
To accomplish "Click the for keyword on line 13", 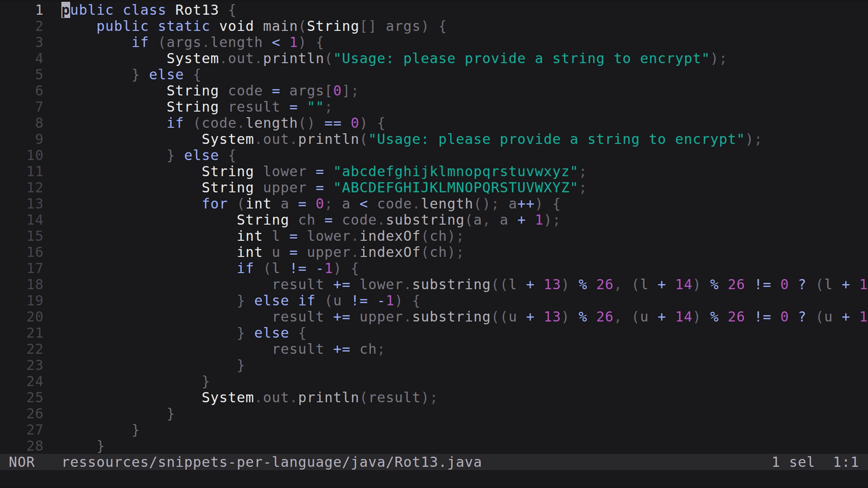I will (214, 204).
